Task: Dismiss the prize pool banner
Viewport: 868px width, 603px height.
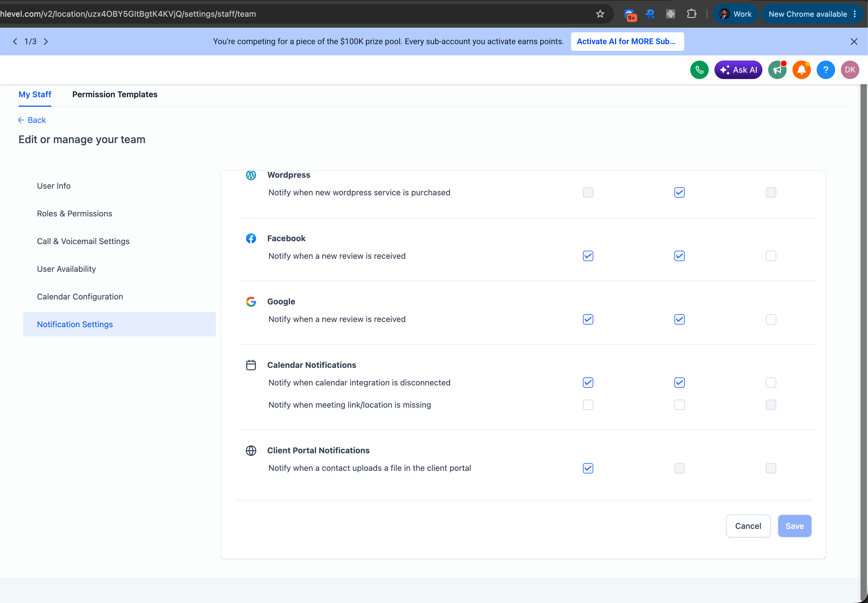Action: coord(854,42)
